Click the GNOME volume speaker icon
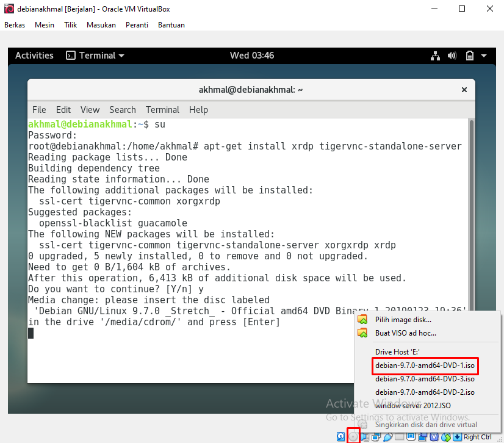The width and height of the screenshot is (504, 443). pos(452,56)
